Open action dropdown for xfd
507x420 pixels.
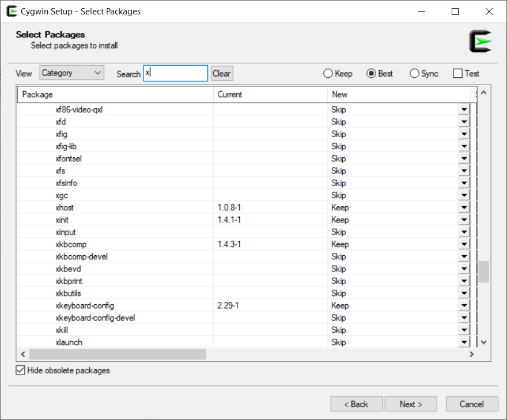(464, 122)
